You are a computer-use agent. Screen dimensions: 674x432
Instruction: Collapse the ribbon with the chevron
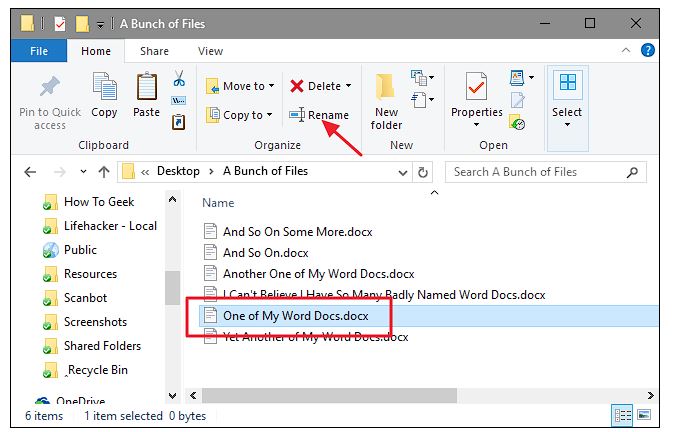click(x=626, y=50)
